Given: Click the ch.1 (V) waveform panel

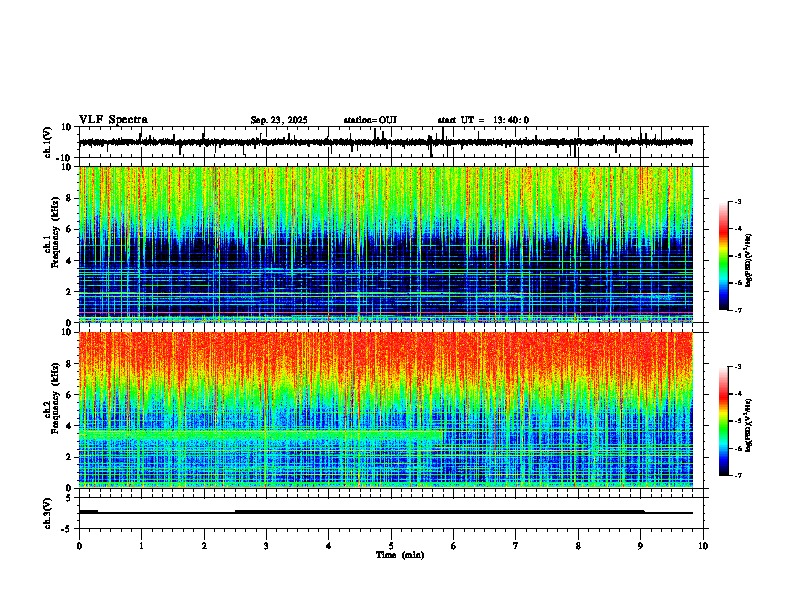Looking at the screenshot, I should click(x=393, y=142).
